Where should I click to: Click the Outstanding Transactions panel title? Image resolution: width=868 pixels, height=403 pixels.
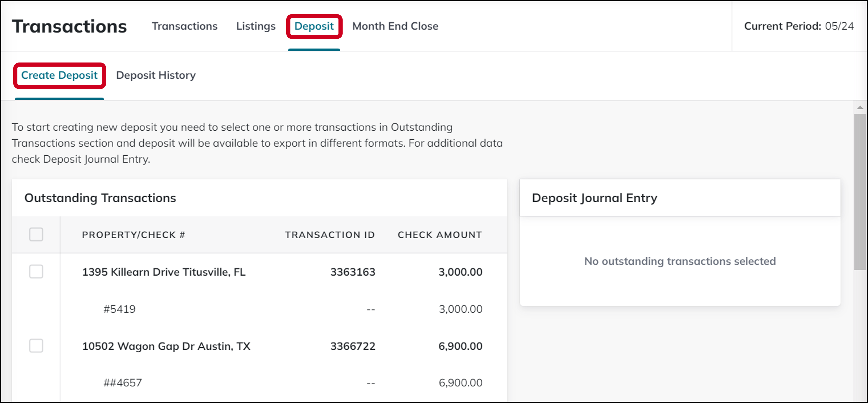[100, 198]
